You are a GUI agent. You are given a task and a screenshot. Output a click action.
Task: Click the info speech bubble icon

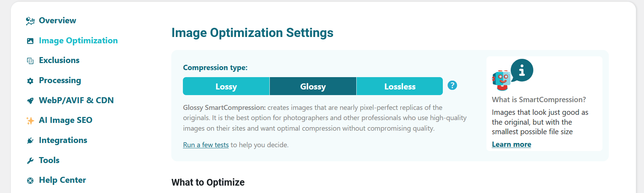pyautogui.click(x=522, y=70)
